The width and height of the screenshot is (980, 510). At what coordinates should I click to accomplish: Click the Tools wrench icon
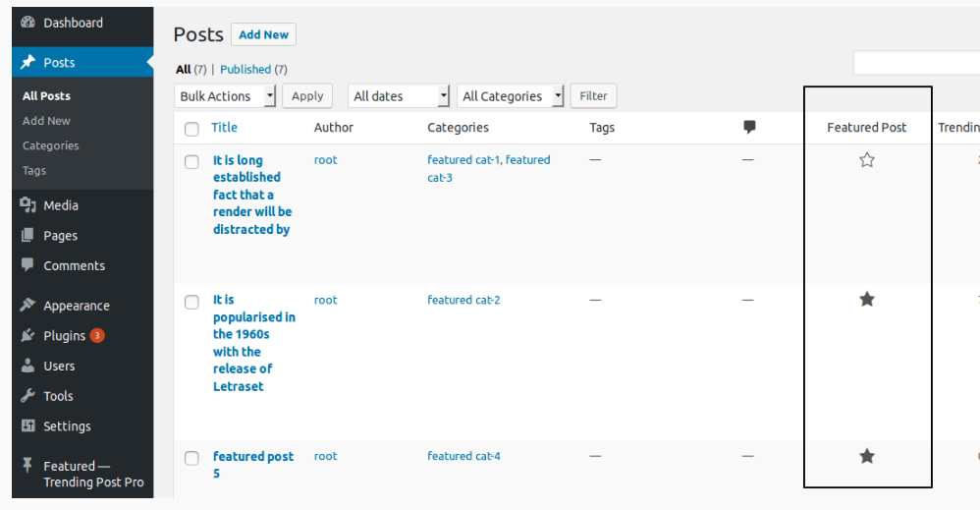27,395
